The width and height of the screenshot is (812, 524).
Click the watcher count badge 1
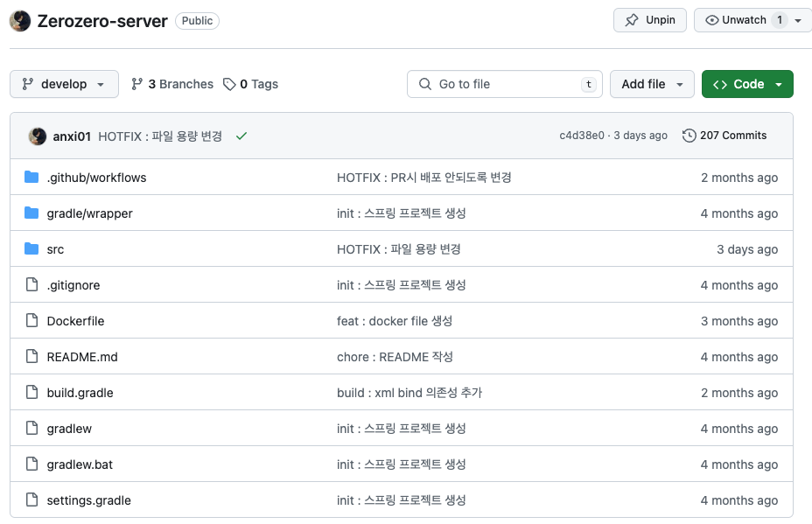pos(780,20)
